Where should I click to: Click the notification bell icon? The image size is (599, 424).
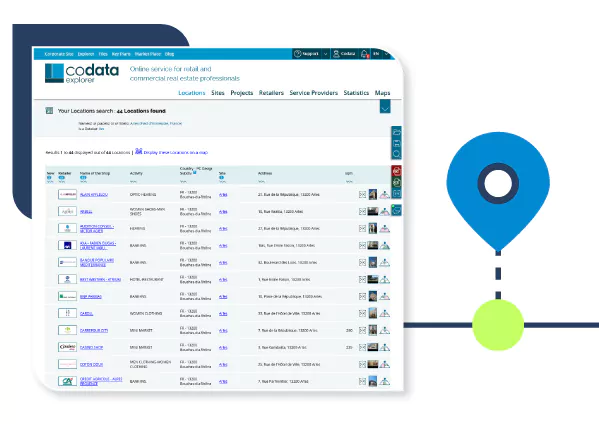[x=364, y=54]
